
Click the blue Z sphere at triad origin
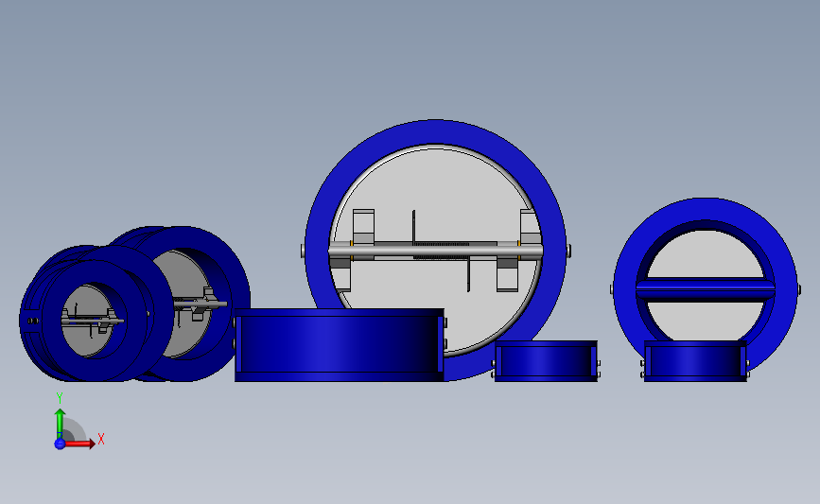pyautogui.click(x=60, y=443)
